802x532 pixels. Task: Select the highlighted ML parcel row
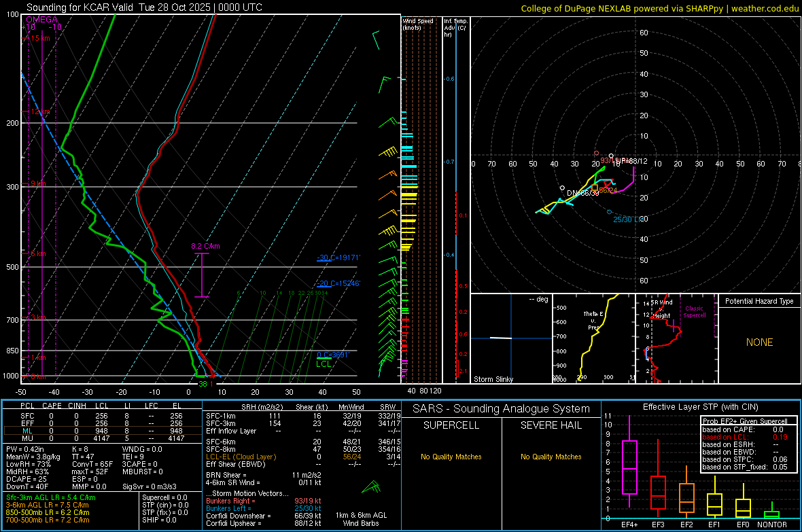[101, 431]
